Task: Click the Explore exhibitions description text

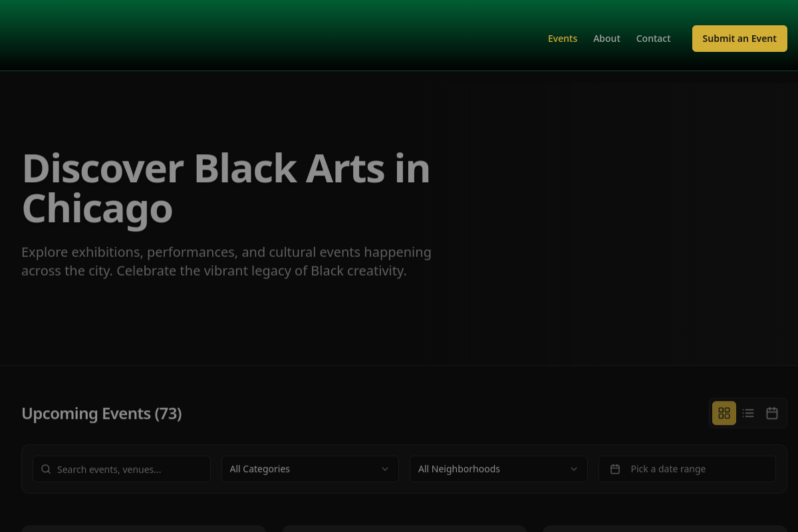Action: [x=226, y=261]
